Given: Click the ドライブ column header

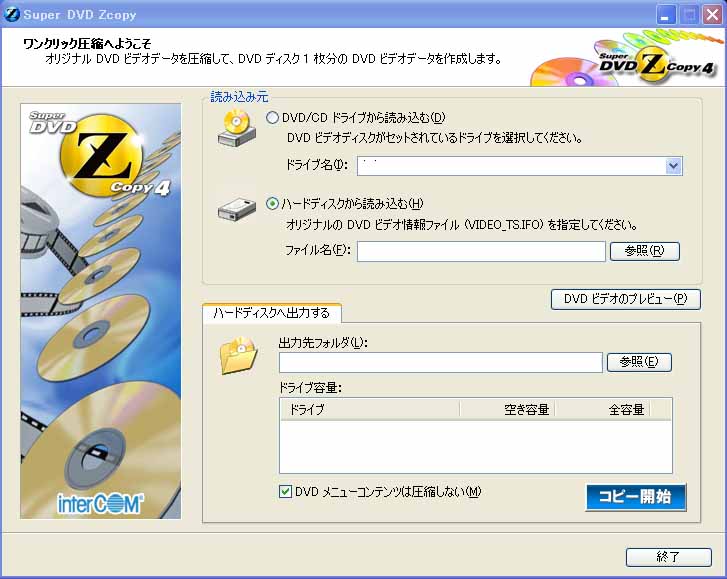Looking at the screenshot, I should click(370, 409).
